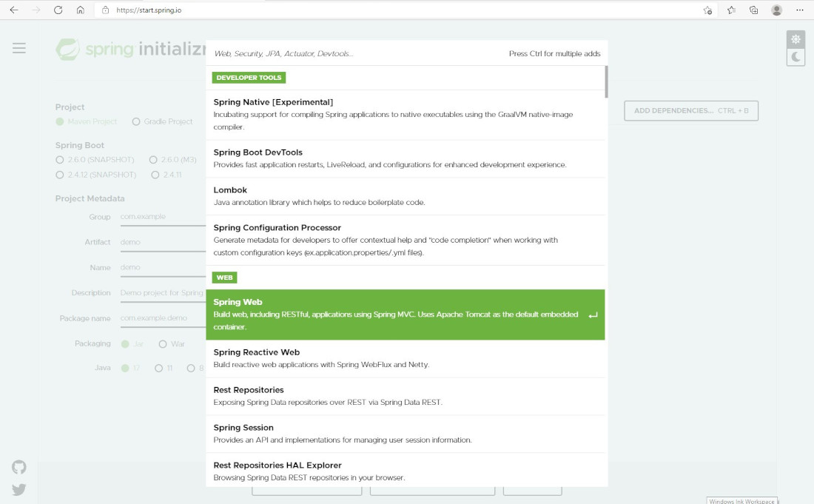814x504 pixels.
Task: Click the browser refresh icon
Action: [58, 10]
